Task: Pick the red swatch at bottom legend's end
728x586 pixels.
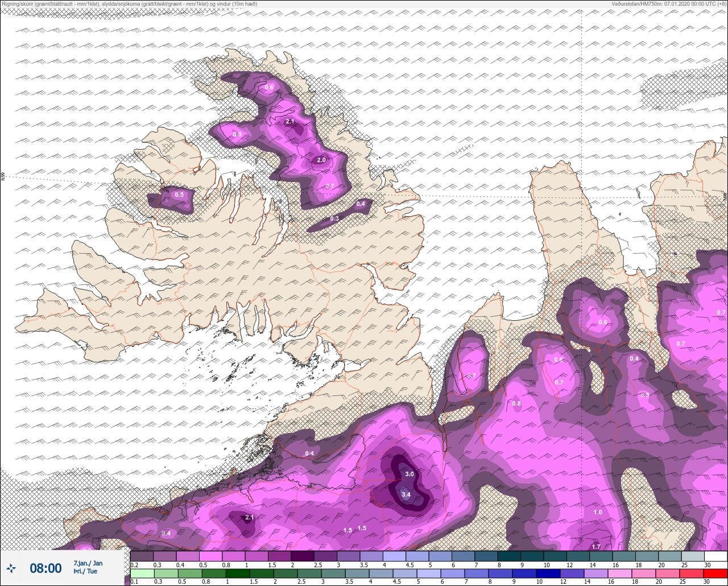Action: pyautogui.click(x=715, y=573)
